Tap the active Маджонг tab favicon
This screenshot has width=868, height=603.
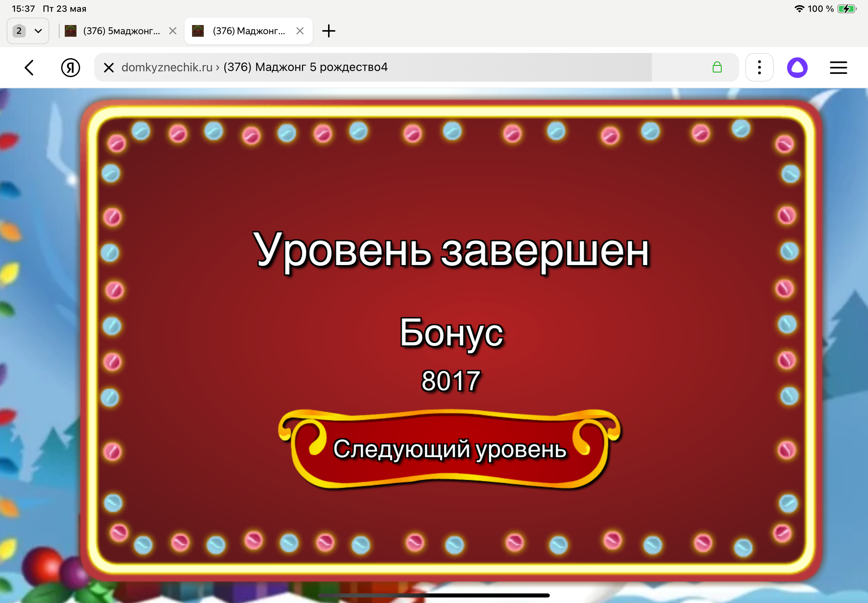(198, 31)
